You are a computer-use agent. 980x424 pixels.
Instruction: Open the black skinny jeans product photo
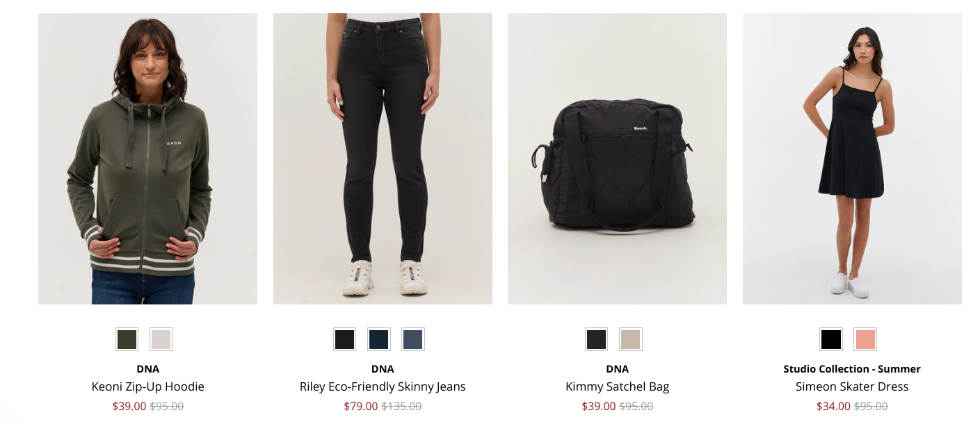tap(383, 158)
